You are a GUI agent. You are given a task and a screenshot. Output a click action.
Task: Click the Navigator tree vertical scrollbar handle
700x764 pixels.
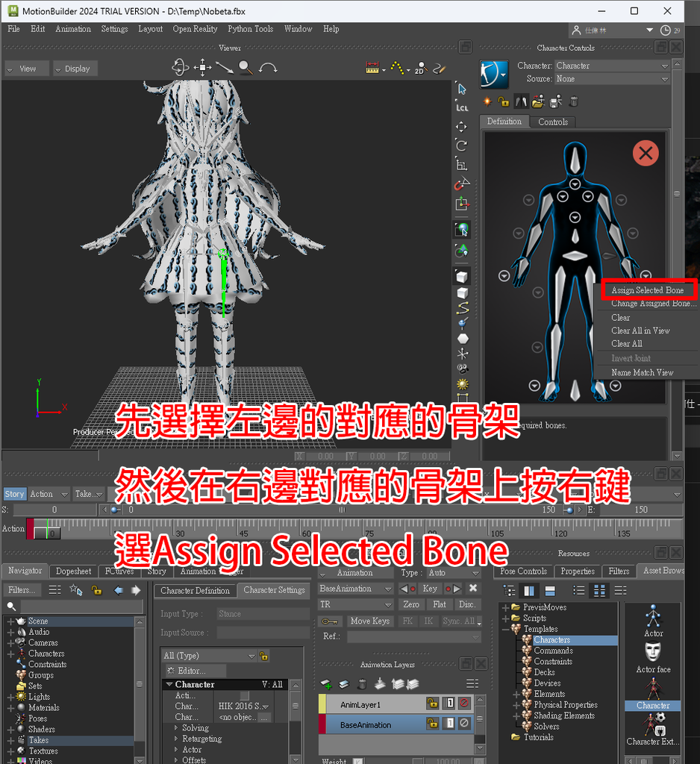[140, 683]
